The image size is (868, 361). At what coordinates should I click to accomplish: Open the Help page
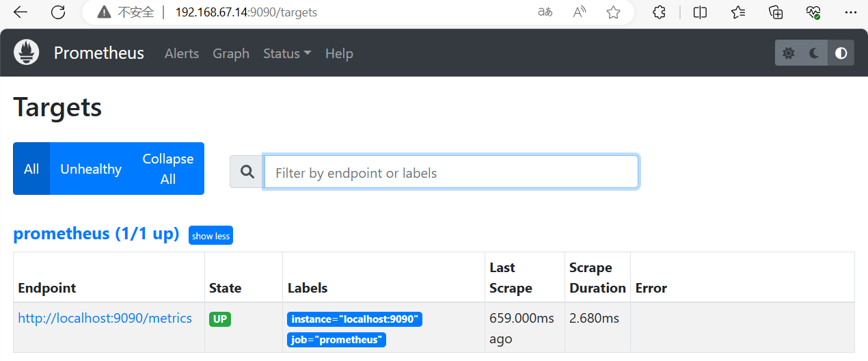[x=339, y=53]
